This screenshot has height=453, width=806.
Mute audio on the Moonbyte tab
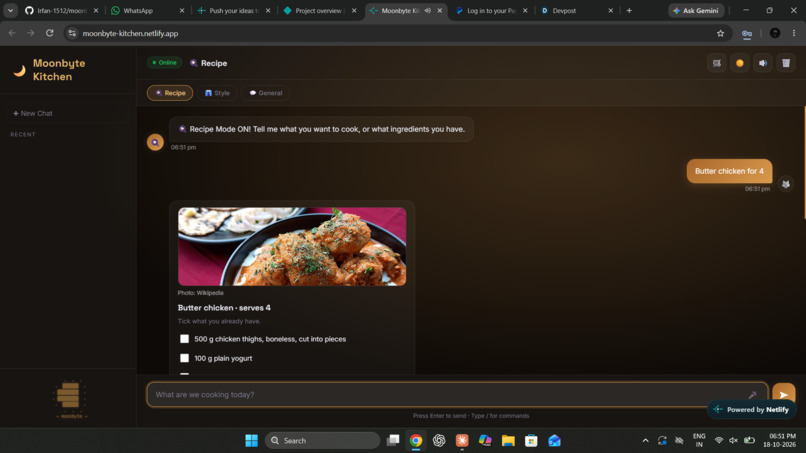pos(427,10)
